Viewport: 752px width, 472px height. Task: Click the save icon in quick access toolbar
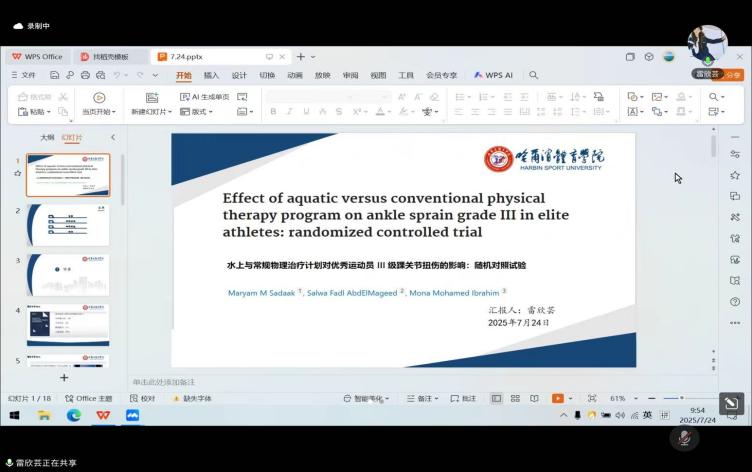click(x=54, y=75)
